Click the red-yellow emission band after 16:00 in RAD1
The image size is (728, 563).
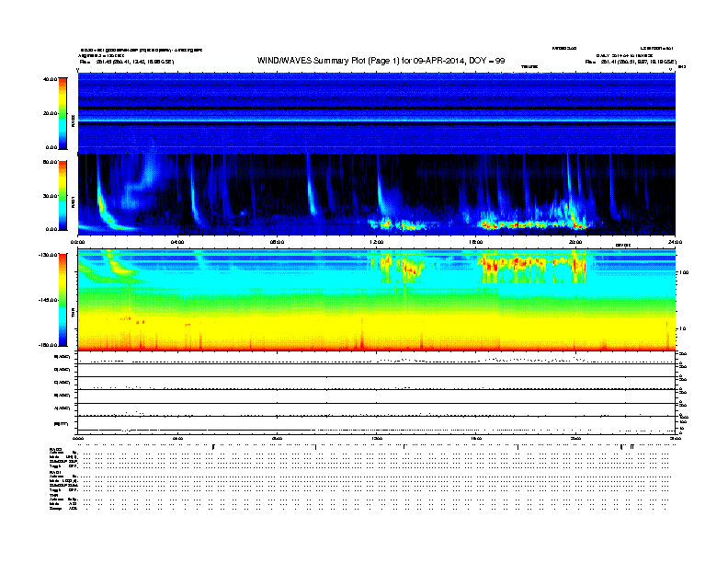point(534,224)
